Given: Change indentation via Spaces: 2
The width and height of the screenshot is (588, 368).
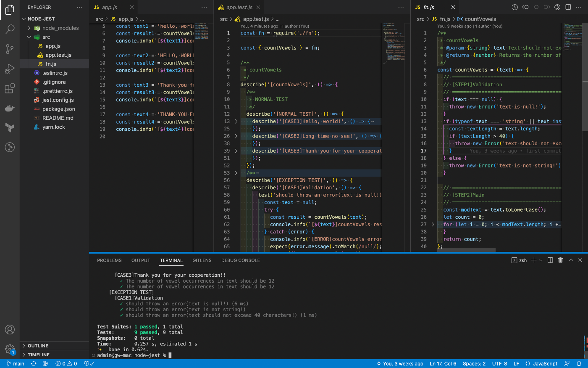Looking at the screenshot, I should [474, 364].
